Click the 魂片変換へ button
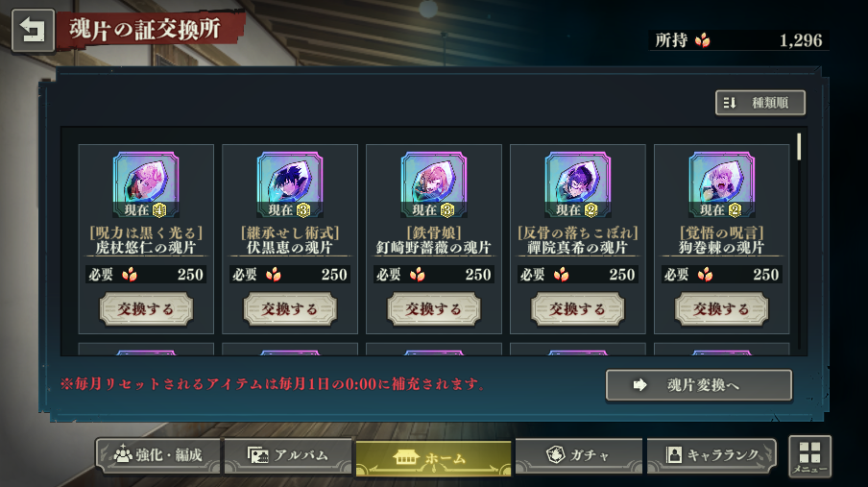 (699, 385)
